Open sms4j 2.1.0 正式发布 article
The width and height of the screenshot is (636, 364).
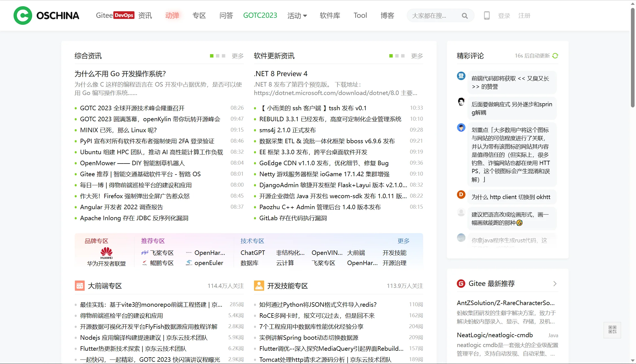click(288, 130)
